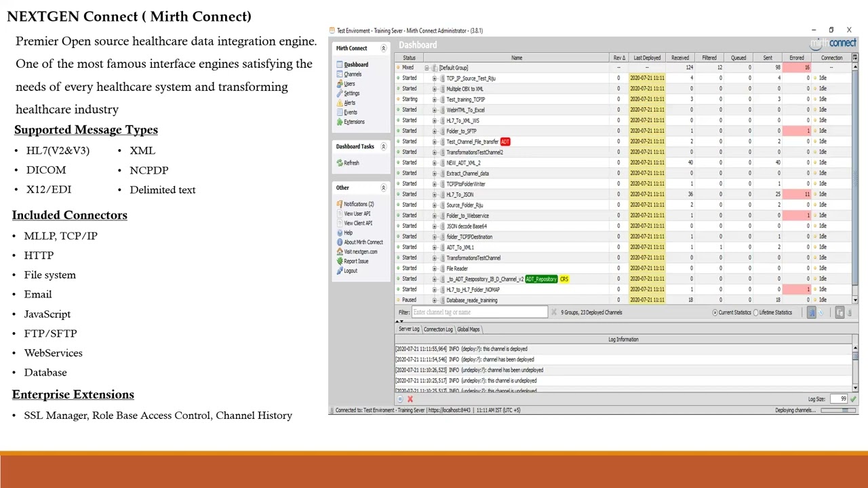The height and width of the screenshot is (488, 868).
Task: Click the Errored total 16 cell
Action: (797, 68)
